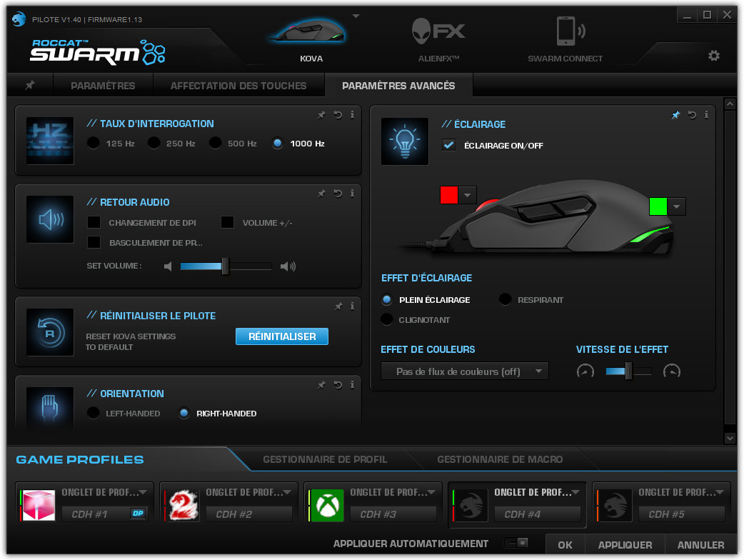This screenshot has height=560, width=744.
Task: Enable Basculement de profil audio feedback
Action: pos(94,242)
